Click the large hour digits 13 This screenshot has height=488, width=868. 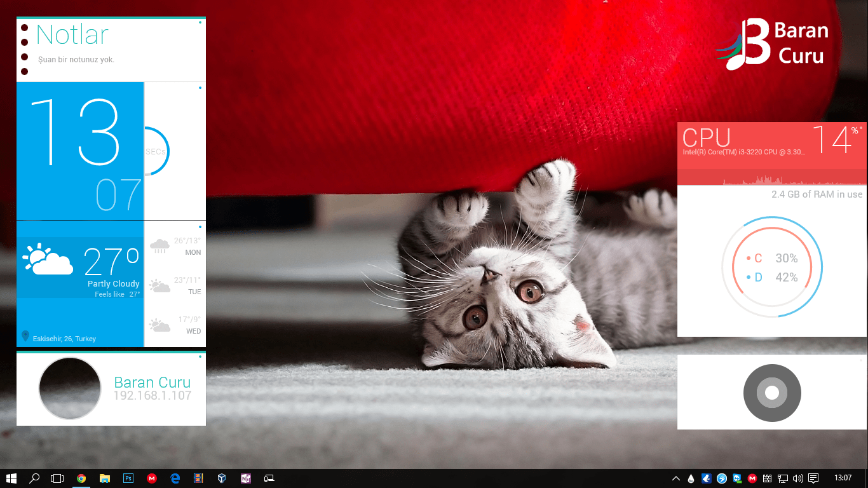76,132
